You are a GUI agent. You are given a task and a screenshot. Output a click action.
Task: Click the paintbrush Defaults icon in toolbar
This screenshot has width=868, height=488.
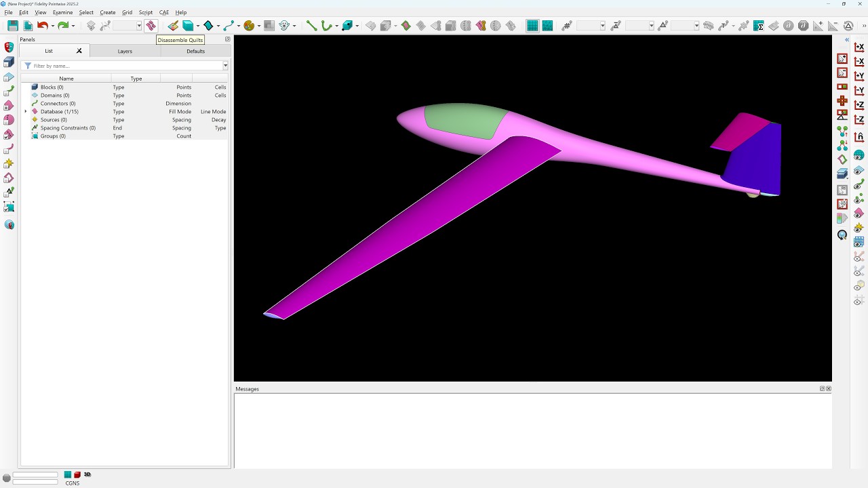click(174, 26)
